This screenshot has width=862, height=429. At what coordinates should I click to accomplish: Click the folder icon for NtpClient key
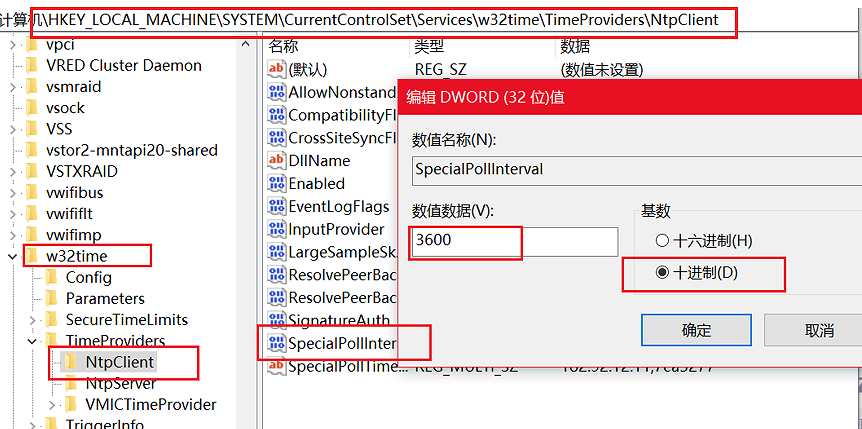[70, 362]
